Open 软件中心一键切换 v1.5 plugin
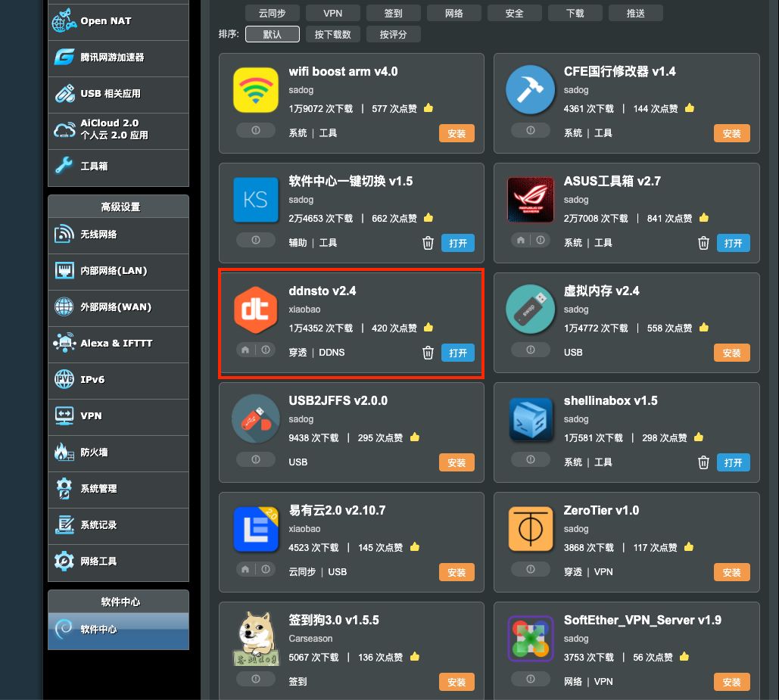Viewport: 779px width, 700px height. (458, 243)
